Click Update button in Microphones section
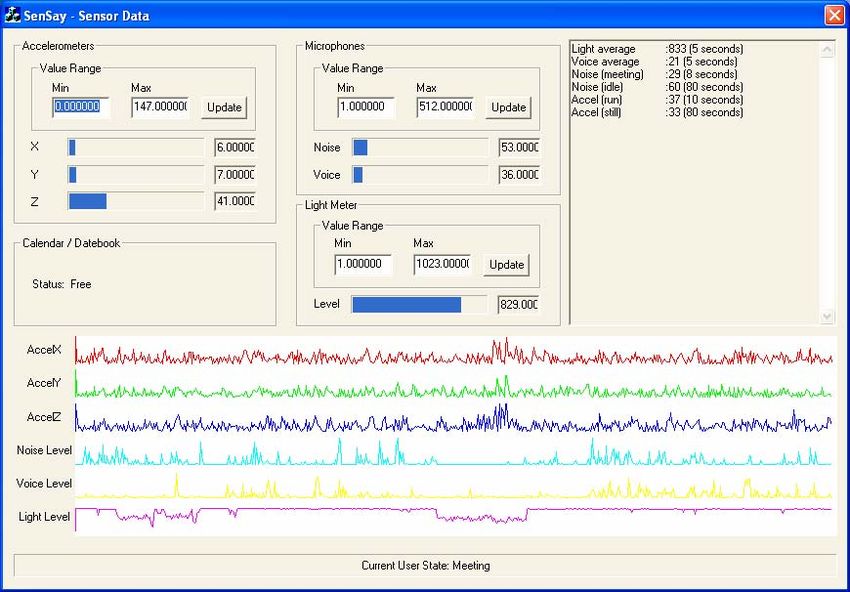The image size is (850, 592). [x=508, y=107]
